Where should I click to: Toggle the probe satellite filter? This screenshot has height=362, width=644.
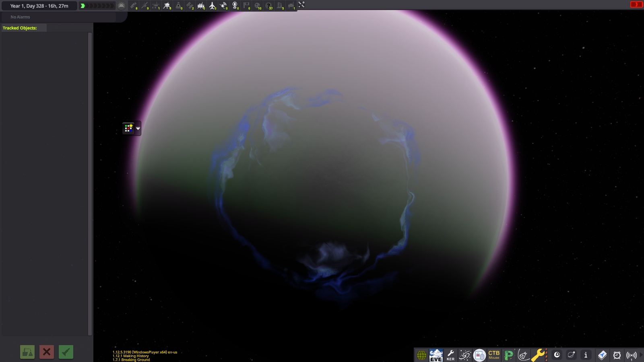point(145,6)
